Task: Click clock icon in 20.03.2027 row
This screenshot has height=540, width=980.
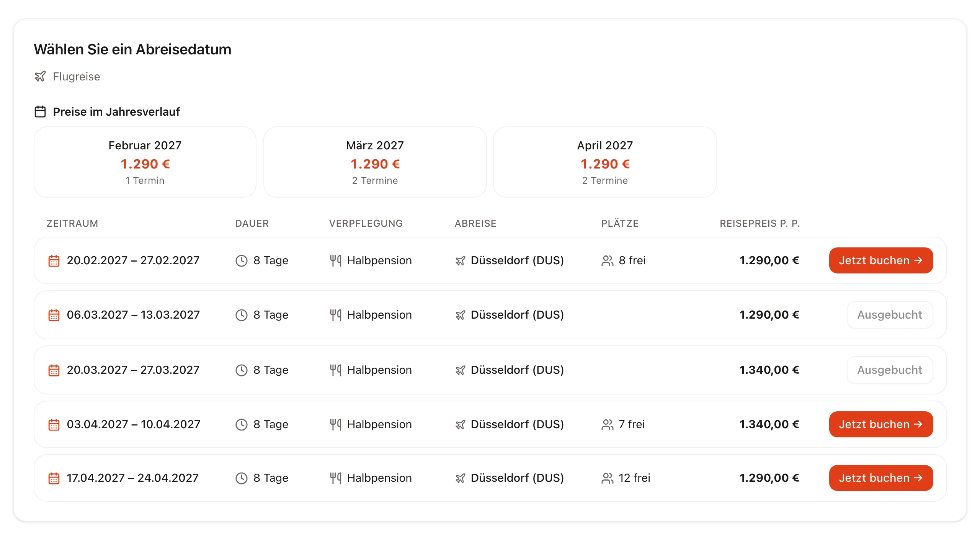Action: [242, 370]
